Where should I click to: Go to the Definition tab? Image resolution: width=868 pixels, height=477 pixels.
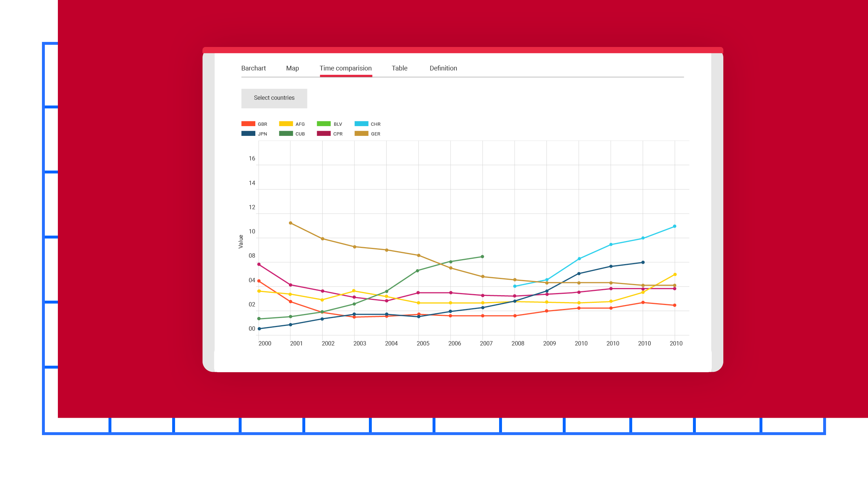443,68
